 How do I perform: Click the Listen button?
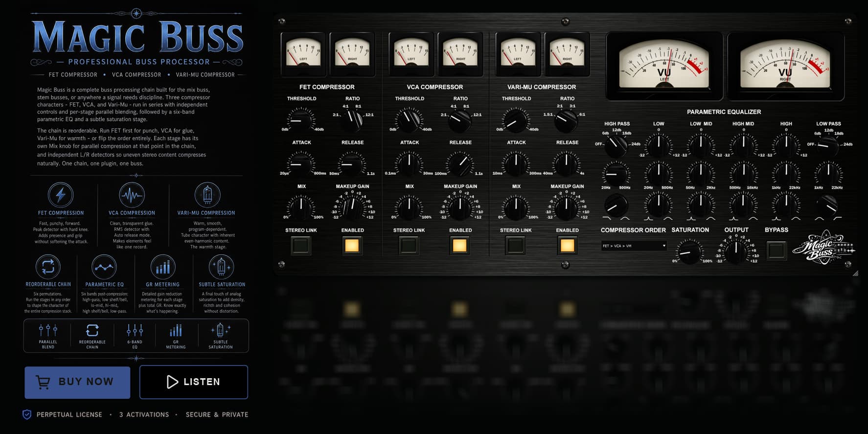pyautogui.click(x=194, y=382)
